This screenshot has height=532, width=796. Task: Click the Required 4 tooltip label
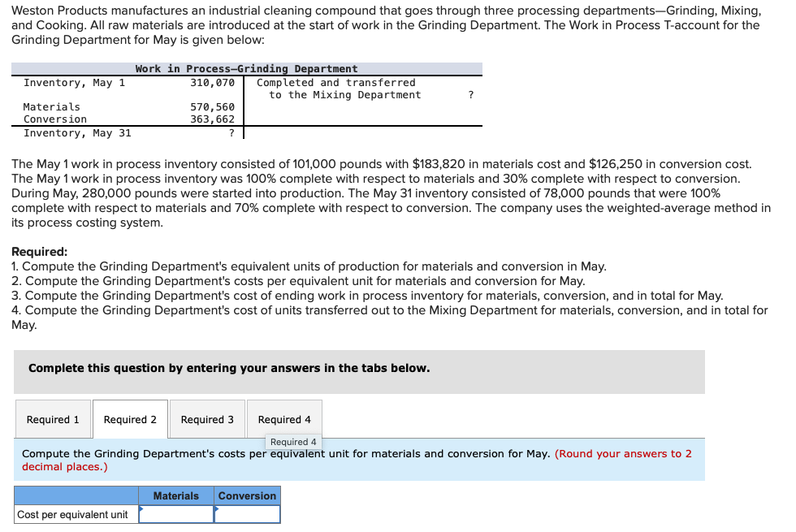[293, 442]
